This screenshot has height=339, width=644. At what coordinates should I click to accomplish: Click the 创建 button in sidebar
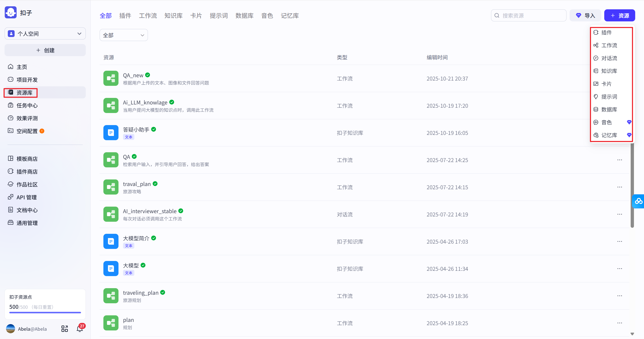click(x=45, y=50)
